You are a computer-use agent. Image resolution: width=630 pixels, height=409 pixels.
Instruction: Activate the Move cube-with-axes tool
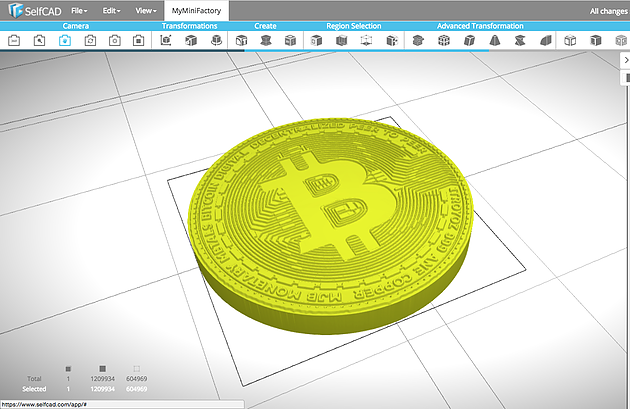pos(166,40)
